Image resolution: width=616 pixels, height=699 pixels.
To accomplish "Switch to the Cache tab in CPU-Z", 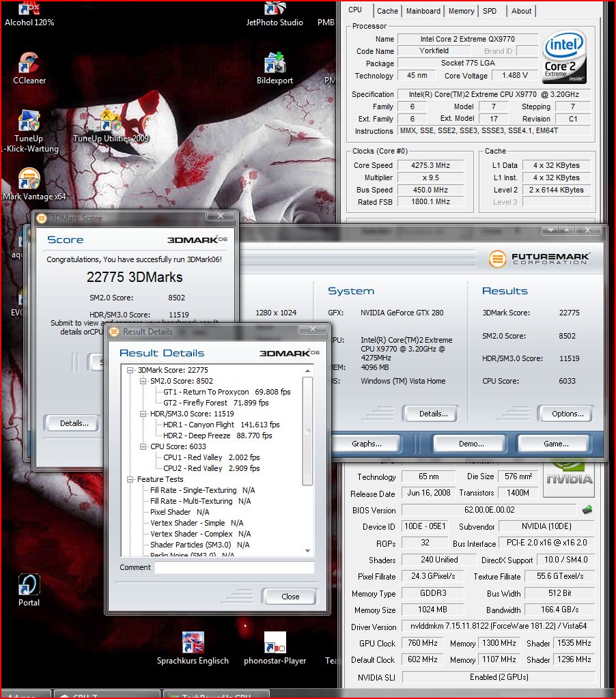I will click(387, 11).
